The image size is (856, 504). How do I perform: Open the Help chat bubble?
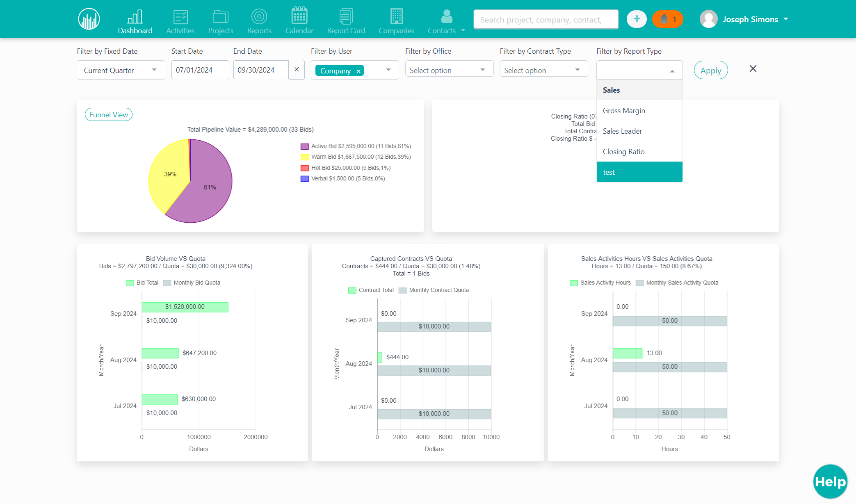[830, 481]
